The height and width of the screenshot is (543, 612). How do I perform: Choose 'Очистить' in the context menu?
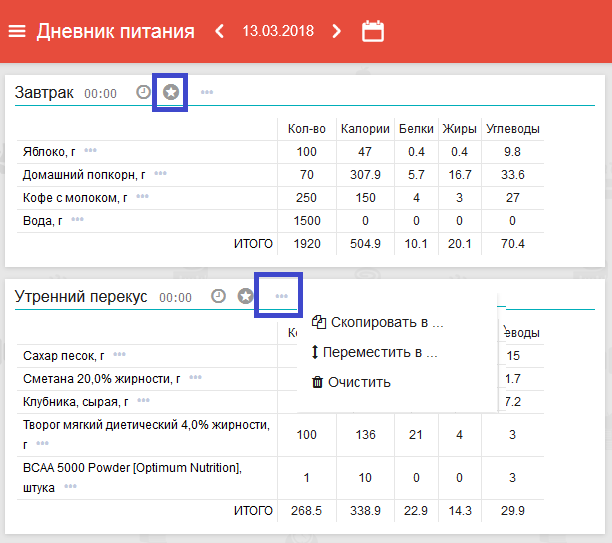pos(358,382)
